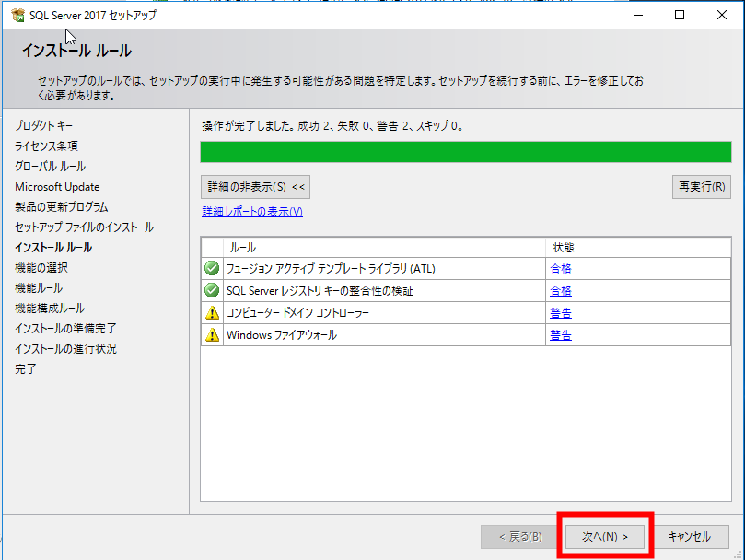
Task: Click warning icon for Windows firewall rule
Action: [212, 335]
